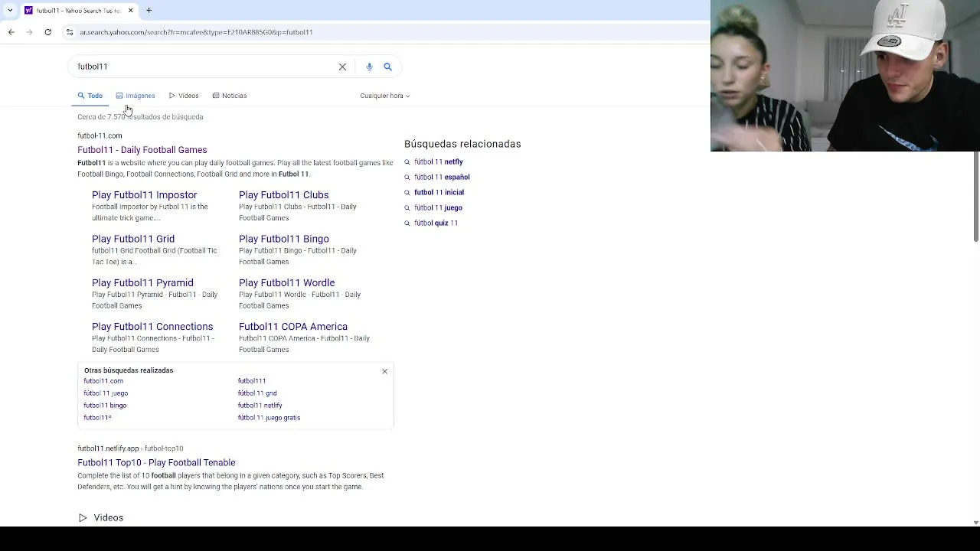Screen dimensions: 980x551
Task: Open a new browser tab
Action: click(149, 11)
